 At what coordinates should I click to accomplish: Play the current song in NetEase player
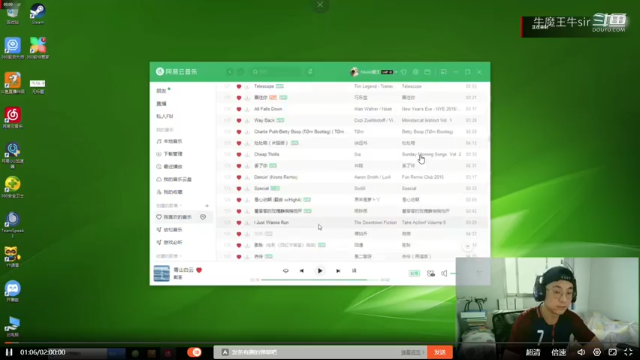coord(320,271)
